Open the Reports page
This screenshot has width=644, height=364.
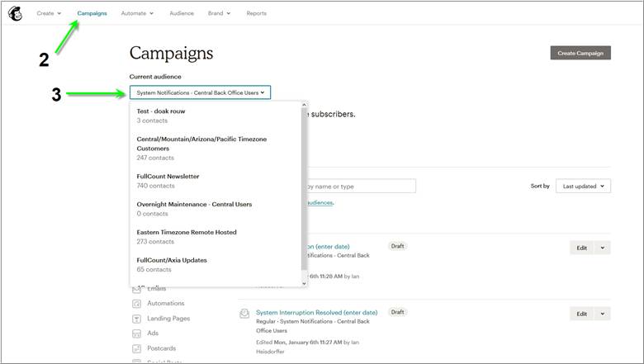[x=256, y=13]
